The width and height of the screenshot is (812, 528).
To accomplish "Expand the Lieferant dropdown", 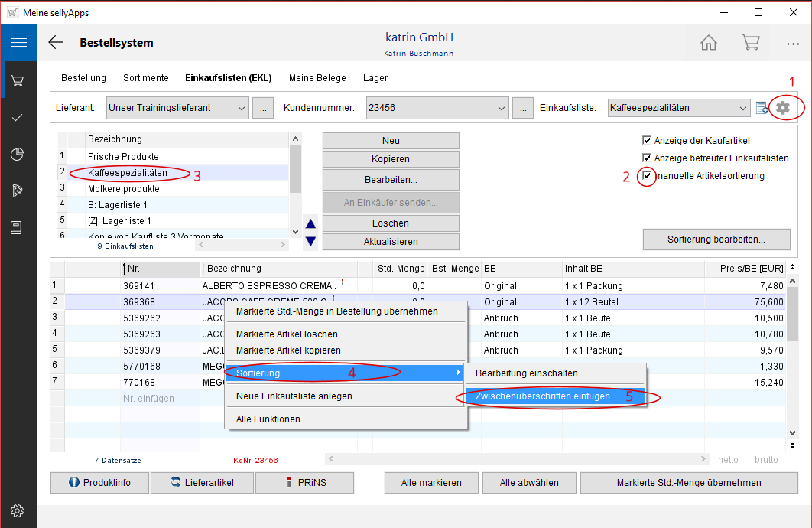I will (x=242, y=108).
